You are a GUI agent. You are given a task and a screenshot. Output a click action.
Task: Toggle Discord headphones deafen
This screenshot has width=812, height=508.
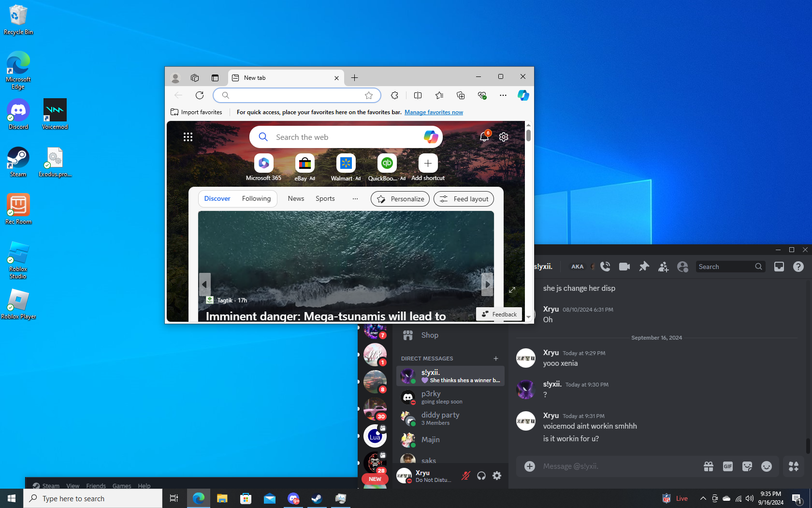coord(481,476)
